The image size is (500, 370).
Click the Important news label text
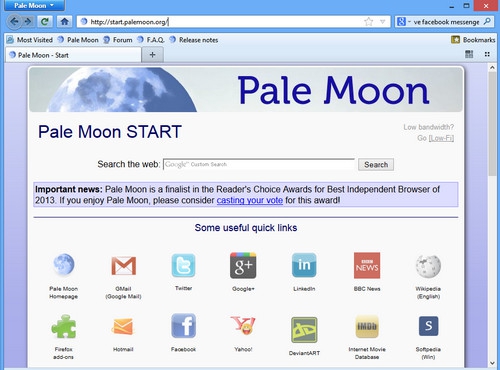point(69,189)
